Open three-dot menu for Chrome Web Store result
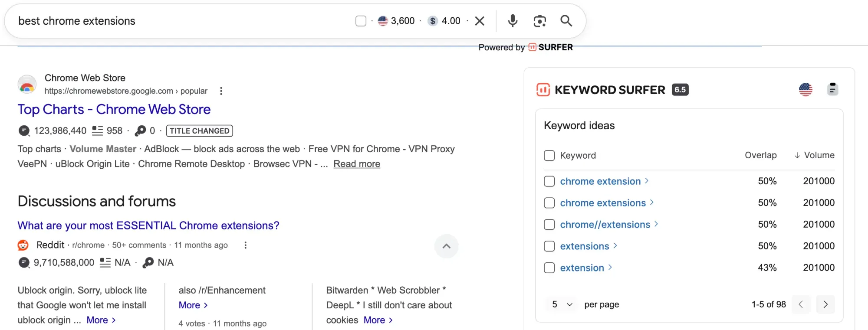 [x=221, y=91]
